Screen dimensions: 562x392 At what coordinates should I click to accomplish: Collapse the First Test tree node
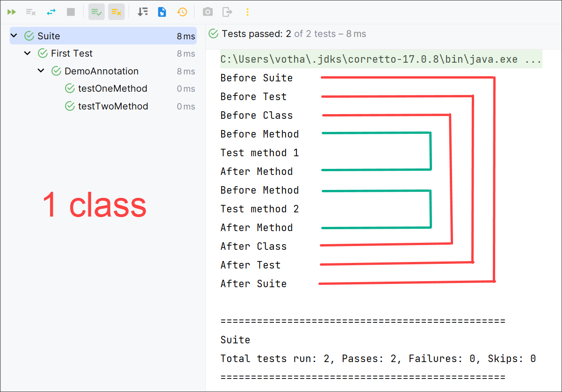(x=28, y=53)
